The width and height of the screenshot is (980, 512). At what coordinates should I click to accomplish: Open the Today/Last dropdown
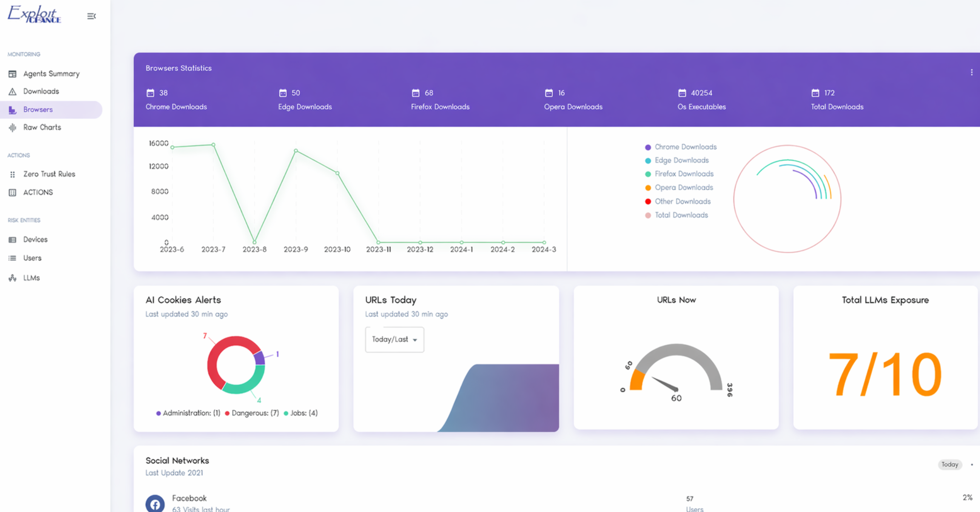(394, 339)
